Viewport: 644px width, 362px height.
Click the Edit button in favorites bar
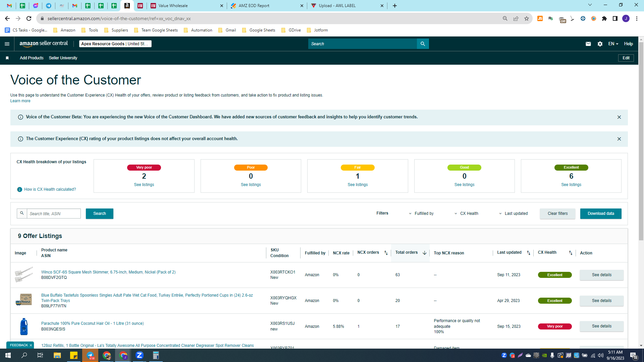[626, 58]
